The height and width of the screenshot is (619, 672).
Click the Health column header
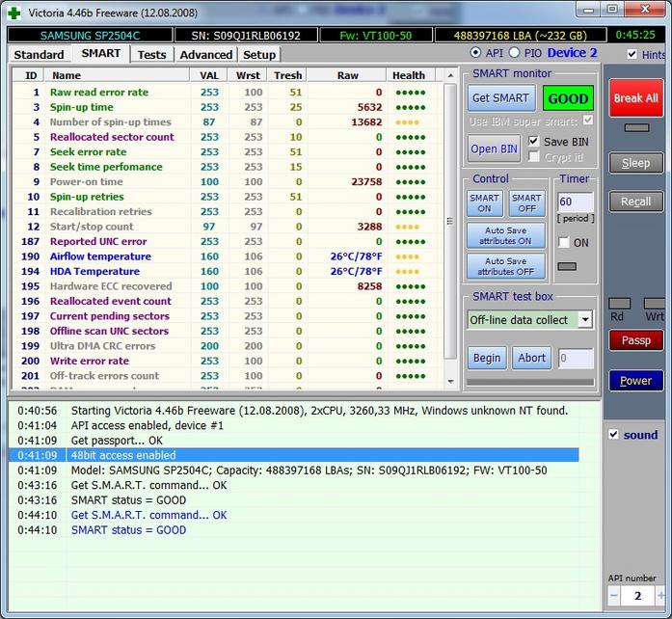411,75
